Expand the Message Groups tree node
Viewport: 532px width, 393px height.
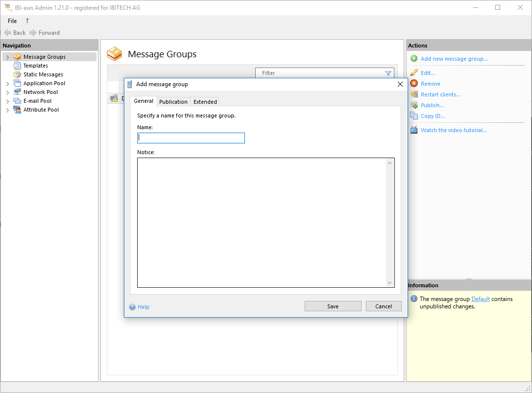(8, 57)
